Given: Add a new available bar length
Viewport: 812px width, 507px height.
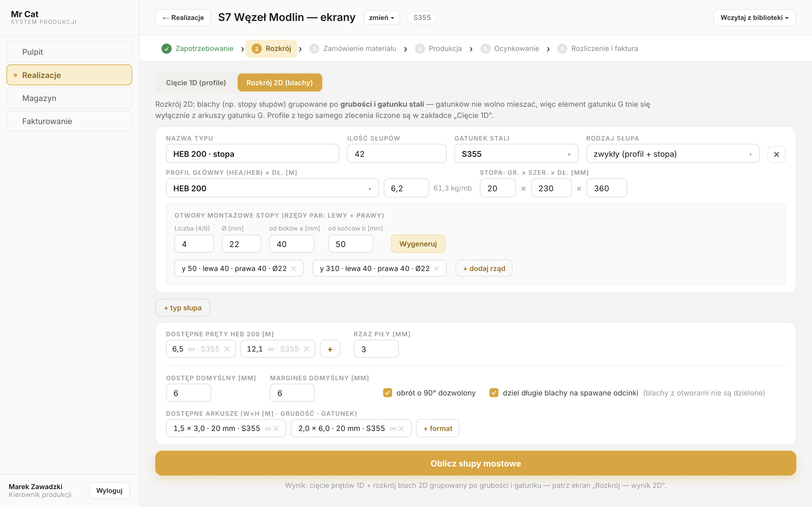Looking at the screenshot, I should 330,349.
